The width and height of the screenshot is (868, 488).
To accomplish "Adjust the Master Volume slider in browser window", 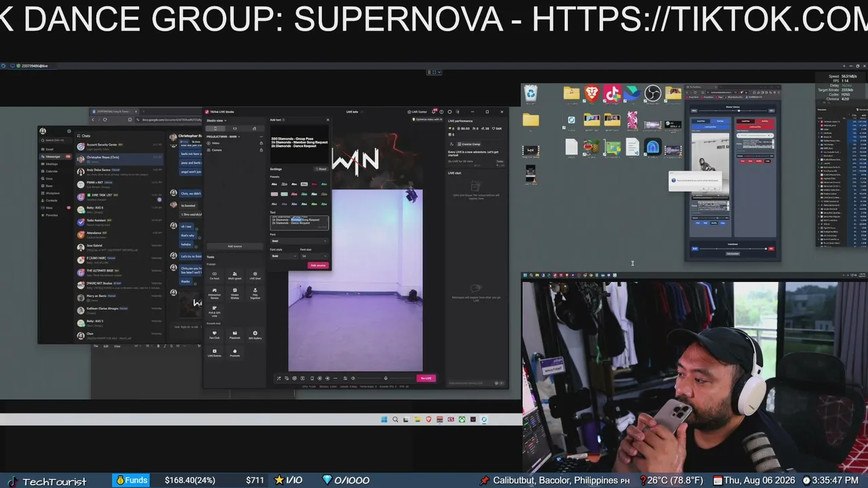I will click(732, 110).
